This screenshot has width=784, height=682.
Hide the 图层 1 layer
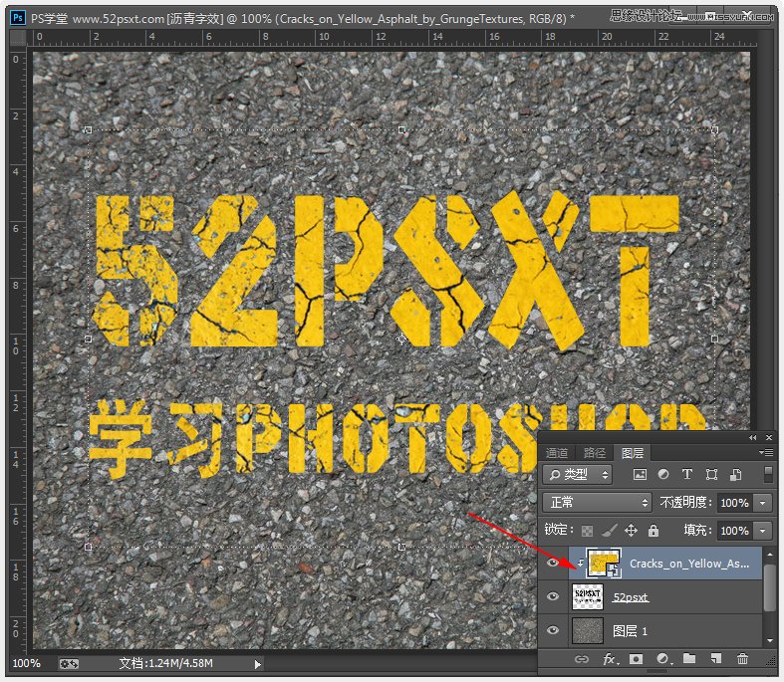pyautogui.click(x=553, y=630)
